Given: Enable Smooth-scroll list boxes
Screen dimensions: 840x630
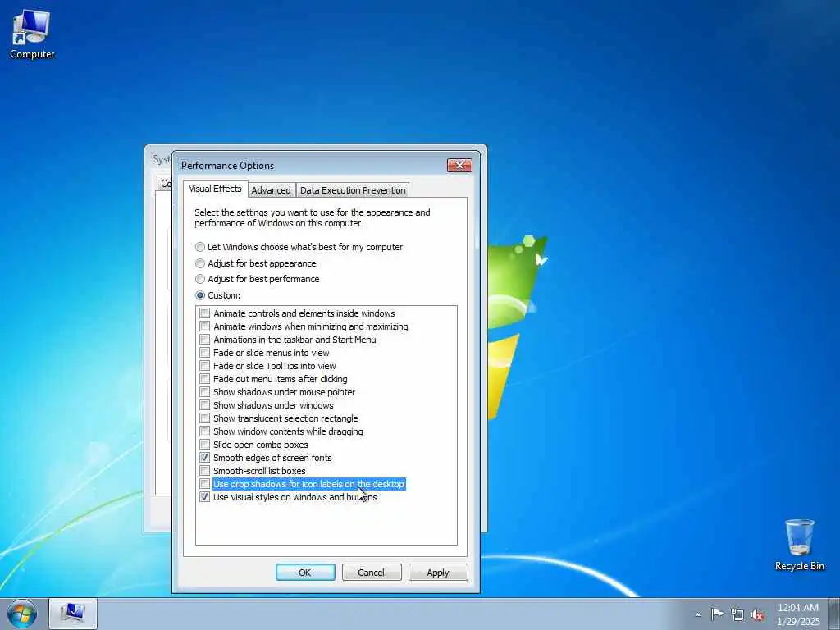Looking at the screenshot, I should coord(204,471).
